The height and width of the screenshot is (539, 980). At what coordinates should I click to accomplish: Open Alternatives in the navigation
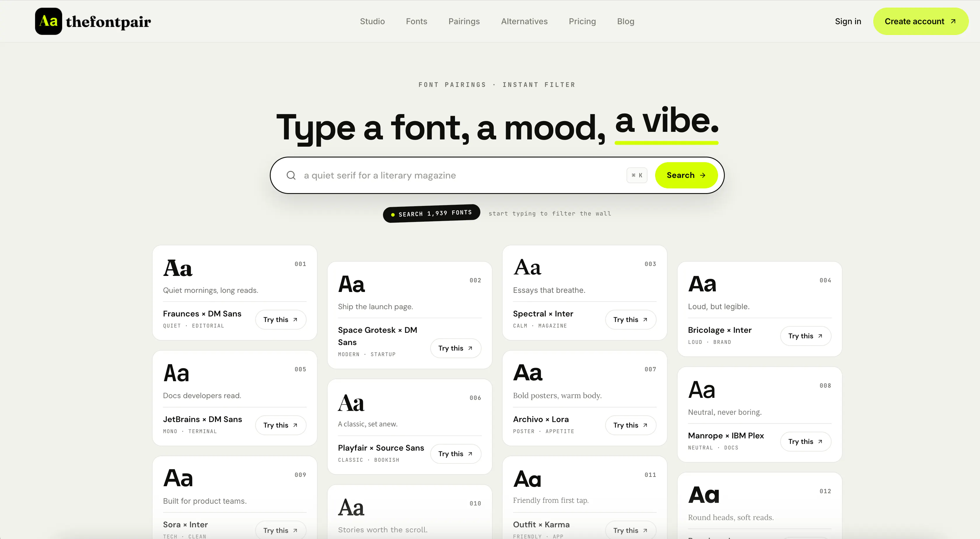pos(524,21)
